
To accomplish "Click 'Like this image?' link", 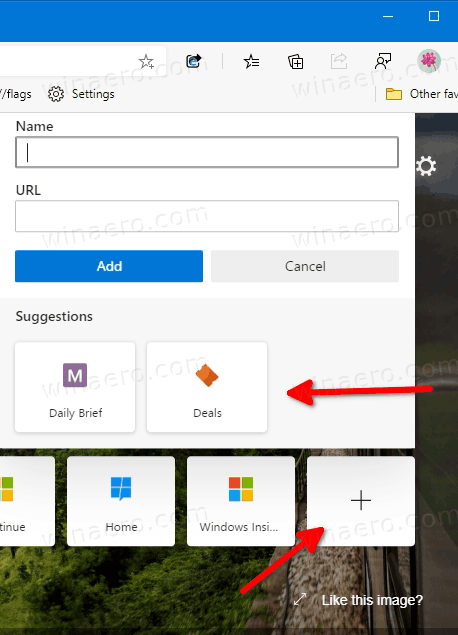I will point(372,600).
